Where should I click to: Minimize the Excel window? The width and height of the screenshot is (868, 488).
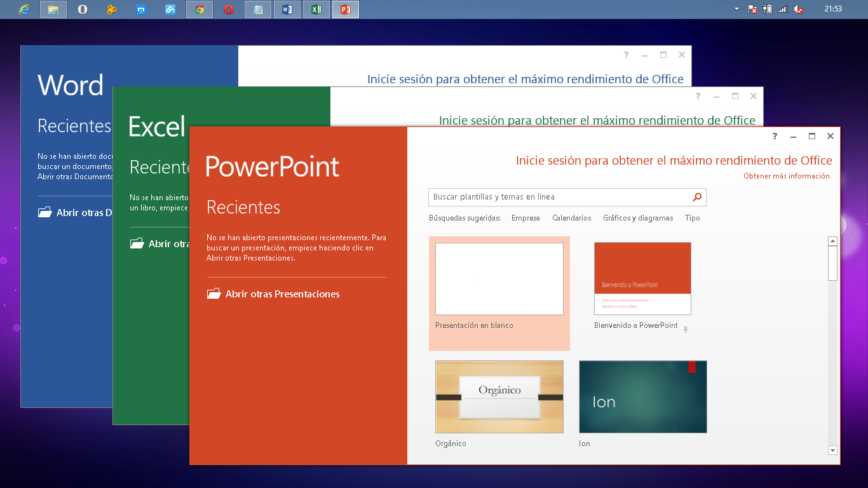(x=717, y=96)
